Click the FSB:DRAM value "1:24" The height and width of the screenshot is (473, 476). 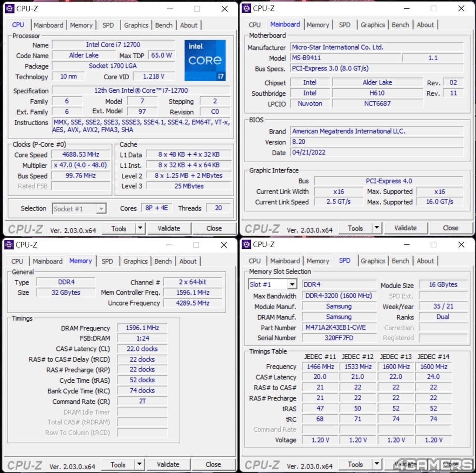coord(142,338)
